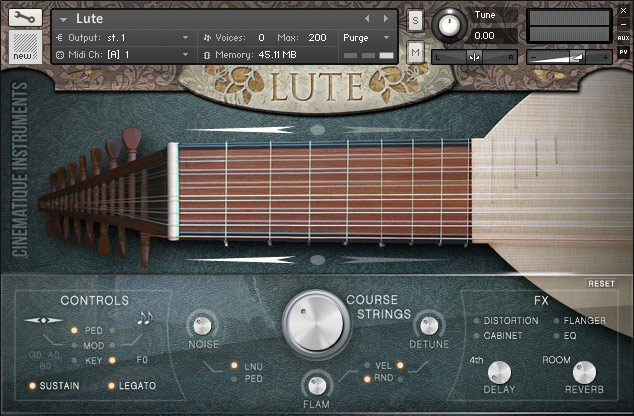Toggle the left PED light in Controls
The width and height of the screenshot is (634, 416).
(x=74, y=330)
